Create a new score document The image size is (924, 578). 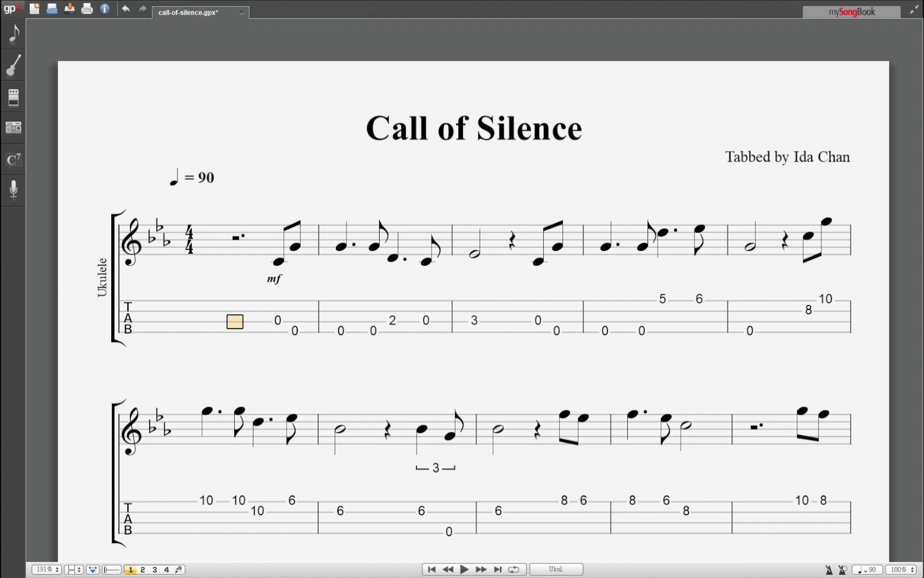(34, 9)
